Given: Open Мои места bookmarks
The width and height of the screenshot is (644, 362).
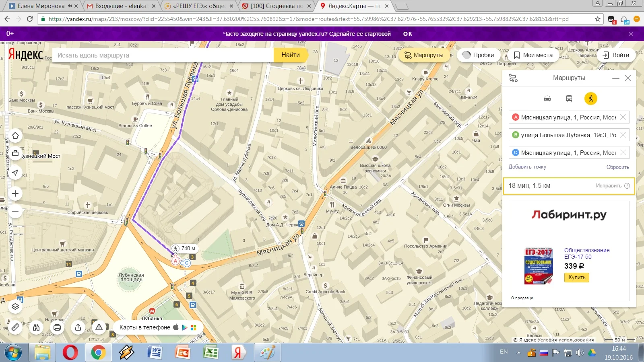Looking at the screenshot, I should 533,55.
